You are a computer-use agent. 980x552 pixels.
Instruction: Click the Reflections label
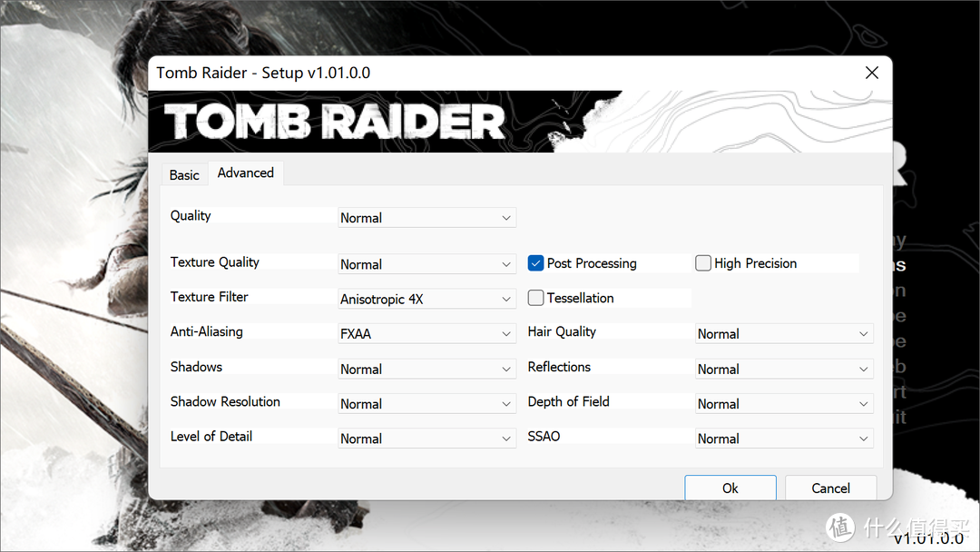point(559,366)
